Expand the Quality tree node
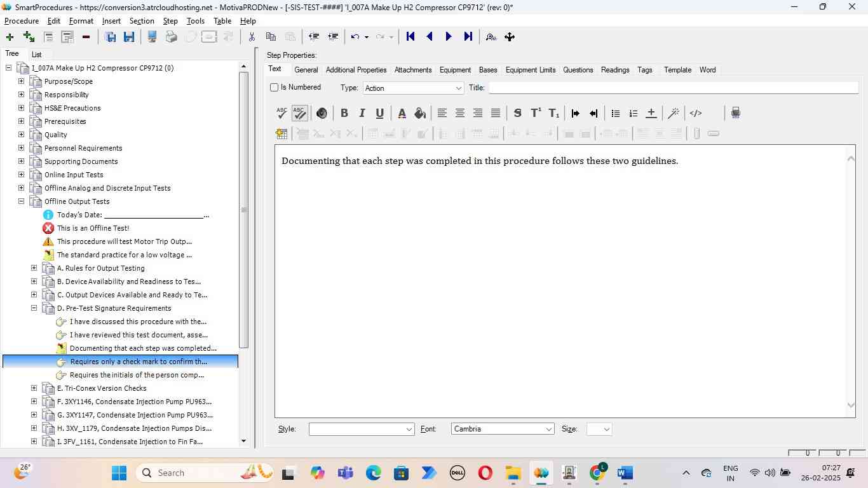Screen dimensions: 868x488 click(x=21, y=135)
